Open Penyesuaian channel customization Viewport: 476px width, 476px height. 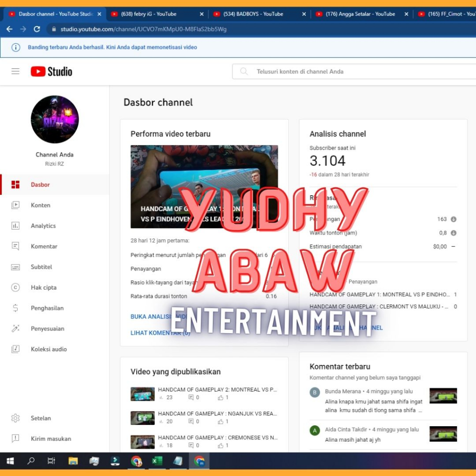47,329
